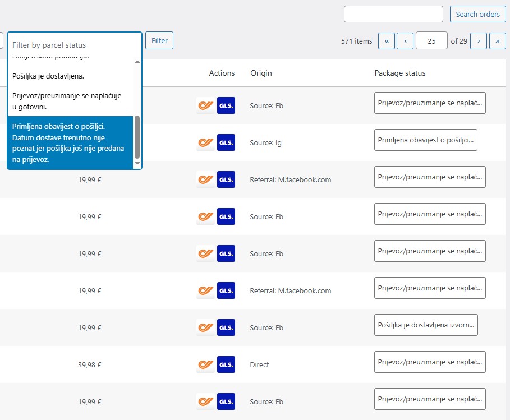The image size is (510, 420).
Task: Choose 'Prijevoz/preuzimanje se naplaćuje u gotovini.' option
Action: click(67, 101)
